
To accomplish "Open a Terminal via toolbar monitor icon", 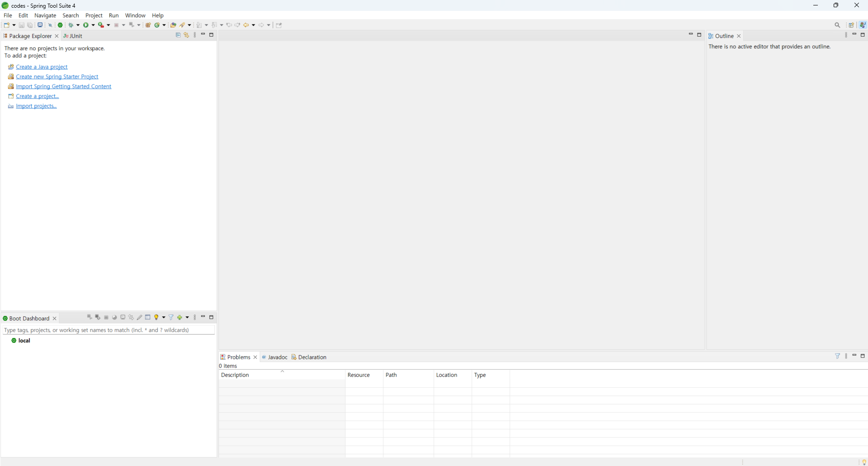I will [40, 25].
